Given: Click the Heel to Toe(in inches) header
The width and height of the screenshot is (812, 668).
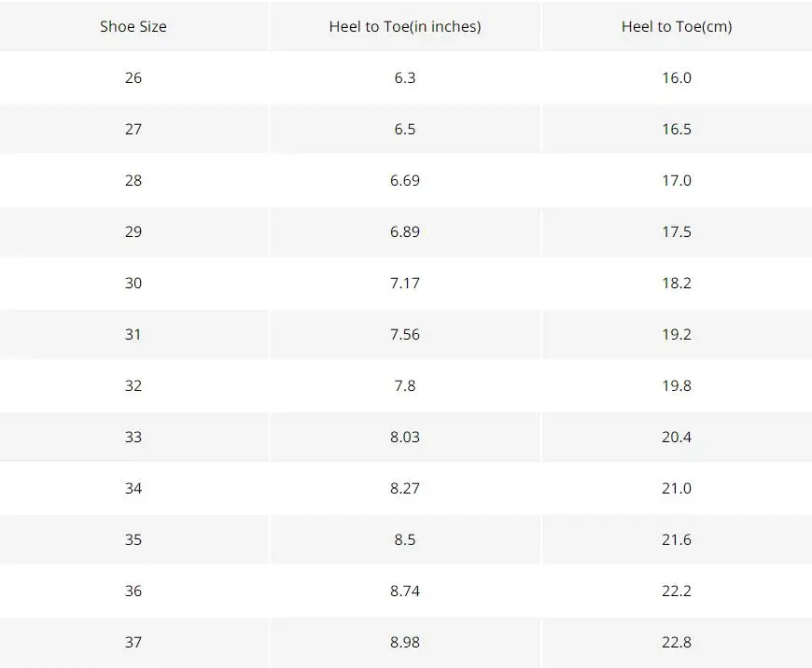Looking at the screenshot, I should click(x=405, y=26).
